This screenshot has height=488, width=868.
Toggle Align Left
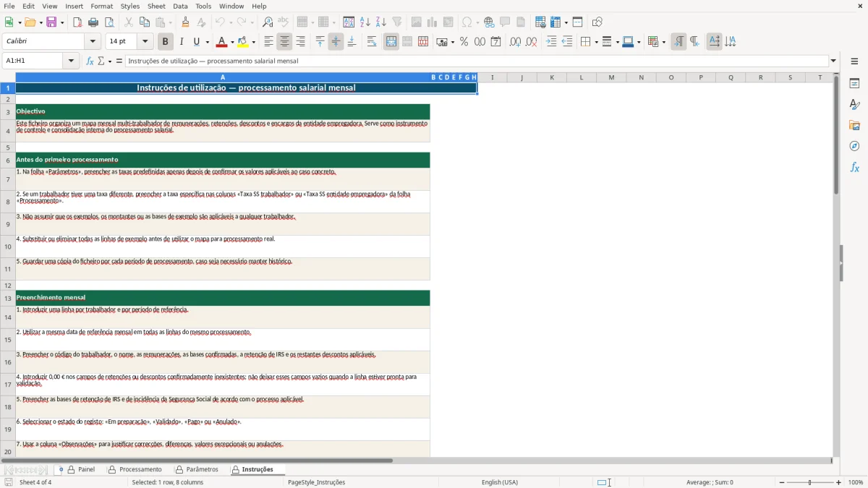coord(268,42)
